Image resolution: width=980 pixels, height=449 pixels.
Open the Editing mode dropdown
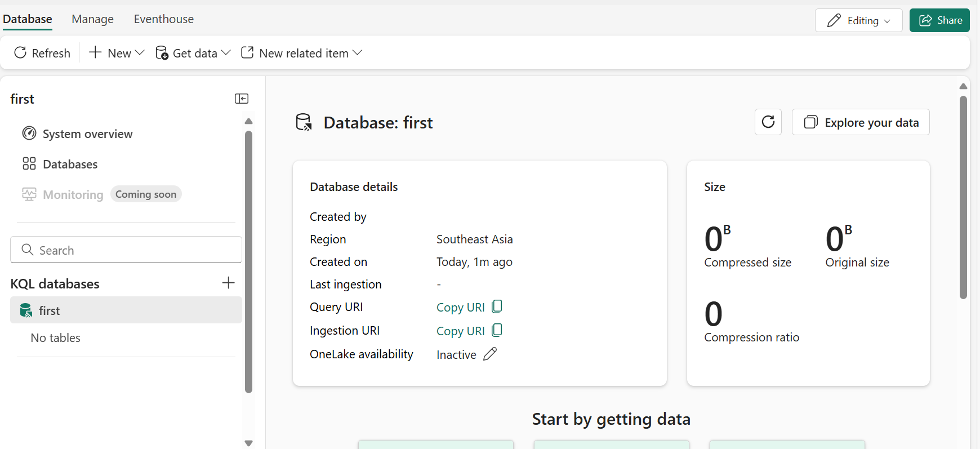(858, 20)
